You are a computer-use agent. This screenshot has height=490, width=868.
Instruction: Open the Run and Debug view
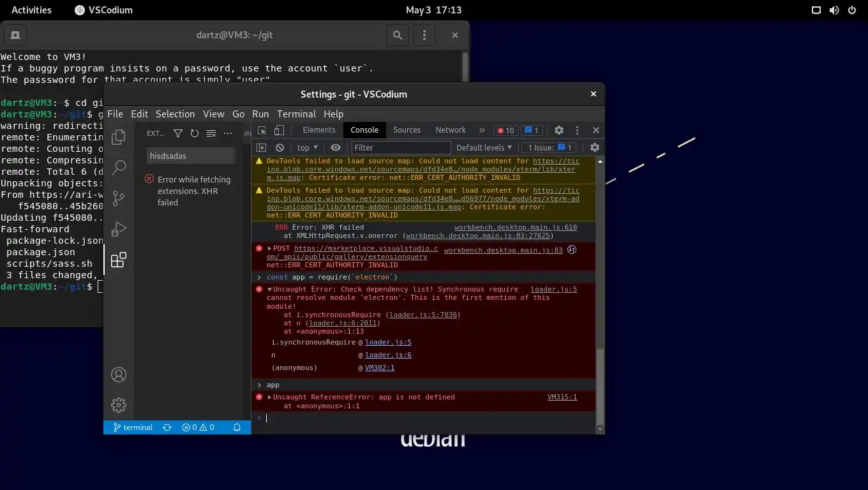point(119,229)
